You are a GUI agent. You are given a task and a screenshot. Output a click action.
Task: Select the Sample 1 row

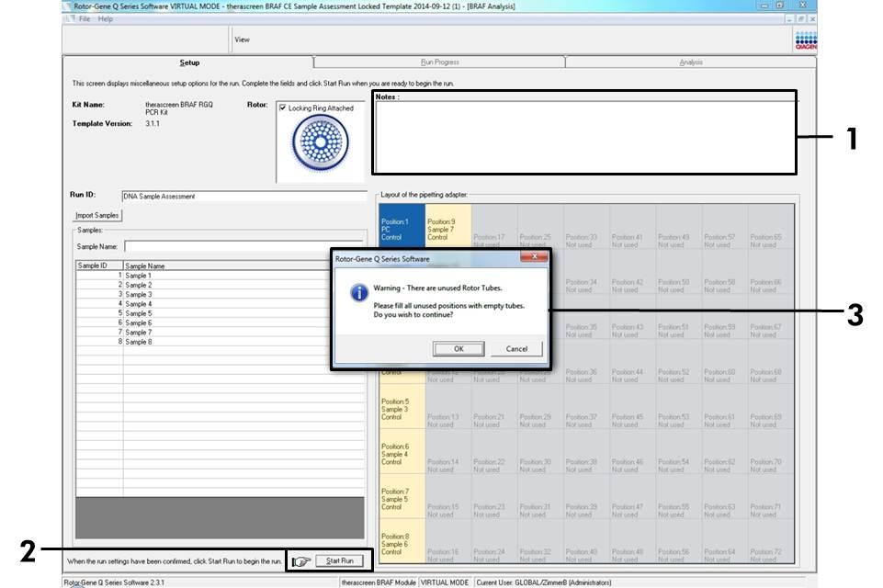[220, 276]
